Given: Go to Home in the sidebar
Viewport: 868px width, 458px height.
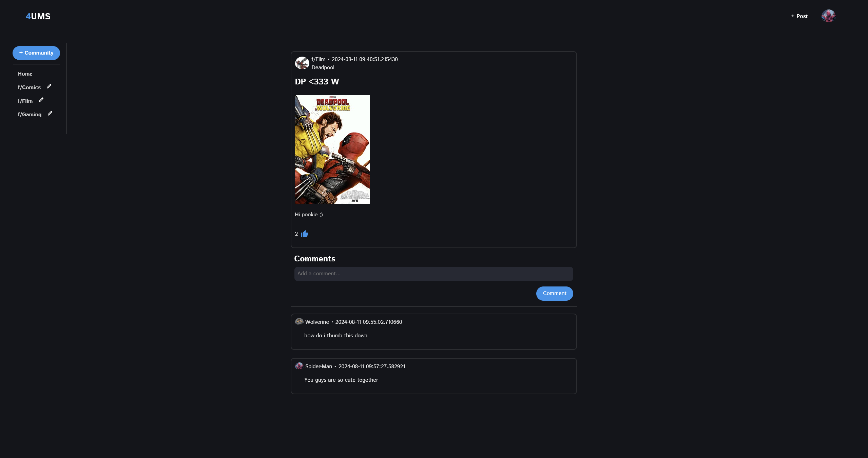Looking at the screenshot, I should pos(25,74).
